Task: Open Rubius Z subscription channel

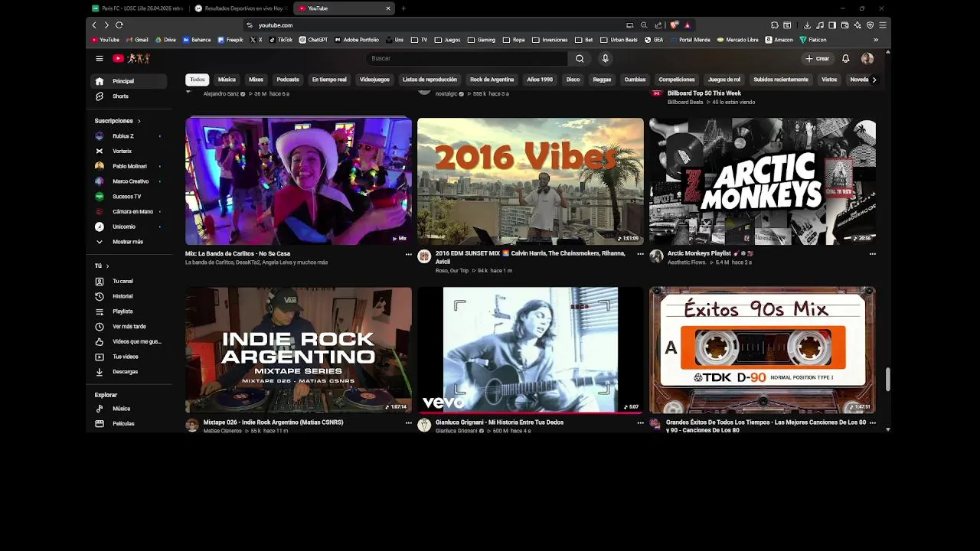Action: click(x=129, y=136)
